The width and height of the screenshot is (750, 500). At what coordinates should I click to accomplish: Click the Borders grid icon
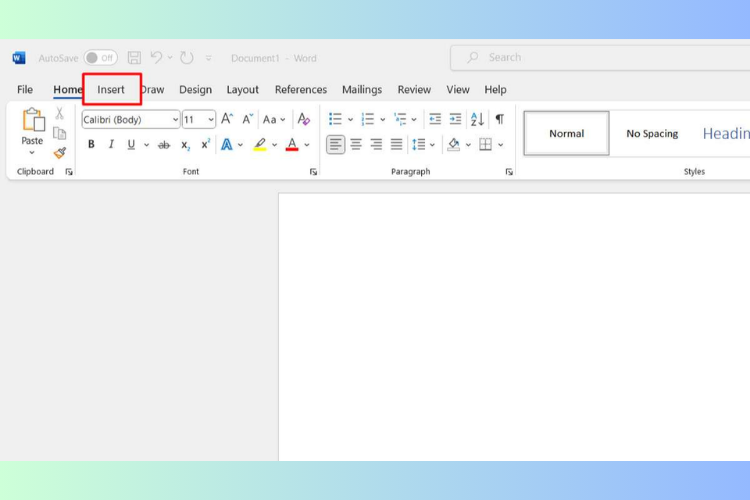click(x=485, y=144)
